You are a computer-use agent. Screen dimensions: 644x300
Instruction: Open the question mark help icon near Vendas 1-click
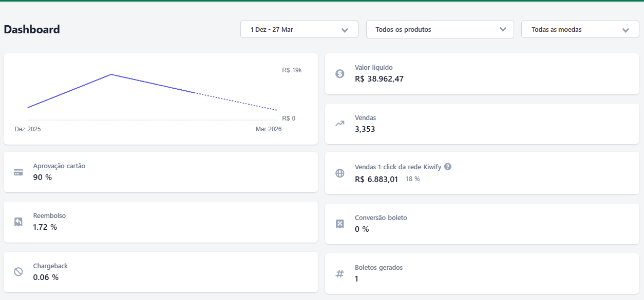[448, 167]
